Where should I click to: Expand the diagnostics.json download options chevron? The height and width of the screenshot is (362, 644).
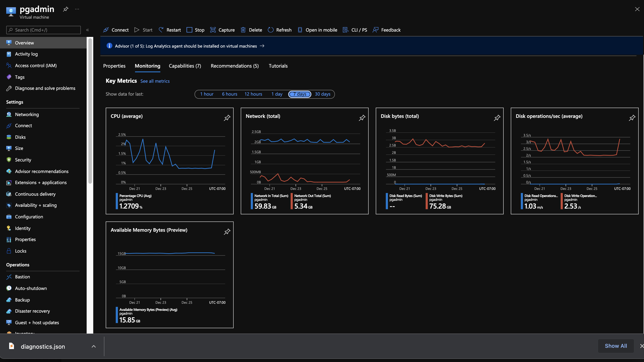click(x=93, y=346)
